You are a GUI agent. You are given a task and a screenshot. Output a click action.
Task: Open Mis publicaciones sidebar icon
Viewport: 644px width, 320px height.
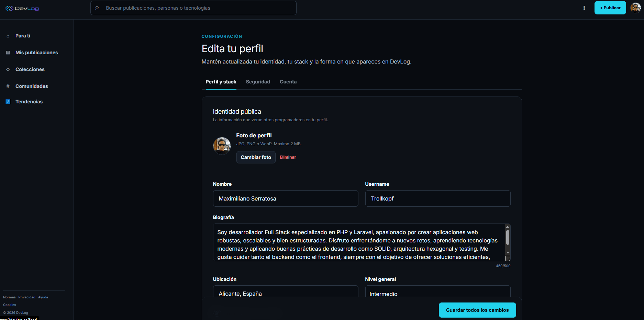[8, 53]
